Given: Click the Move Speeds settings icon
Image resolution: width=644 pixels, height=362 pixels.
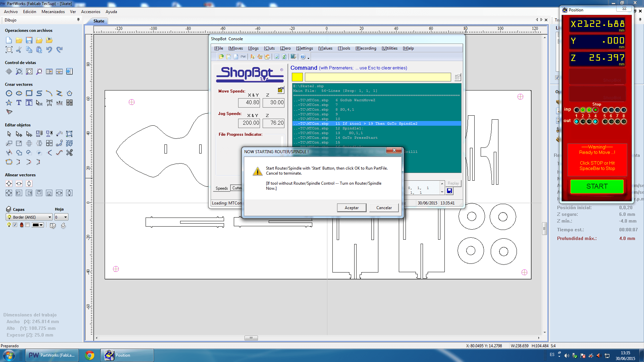Looking at the screenshot, I should coord(280,90).
